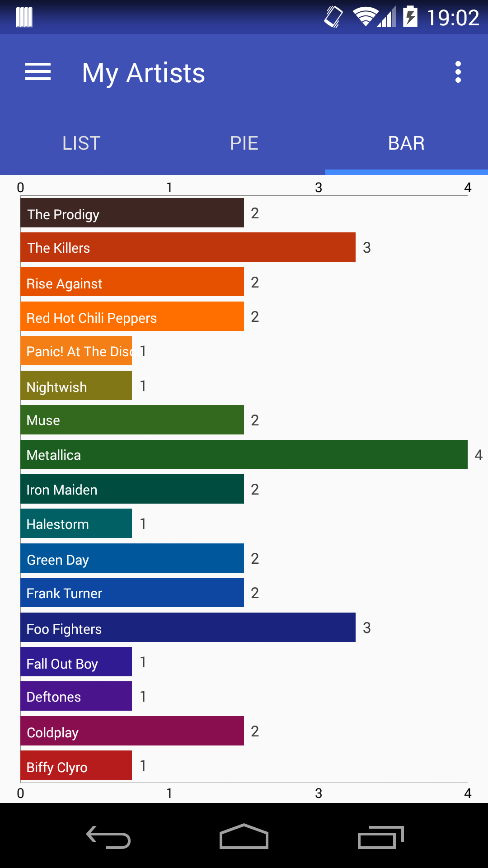Tap the Android home button

[244, 836]
